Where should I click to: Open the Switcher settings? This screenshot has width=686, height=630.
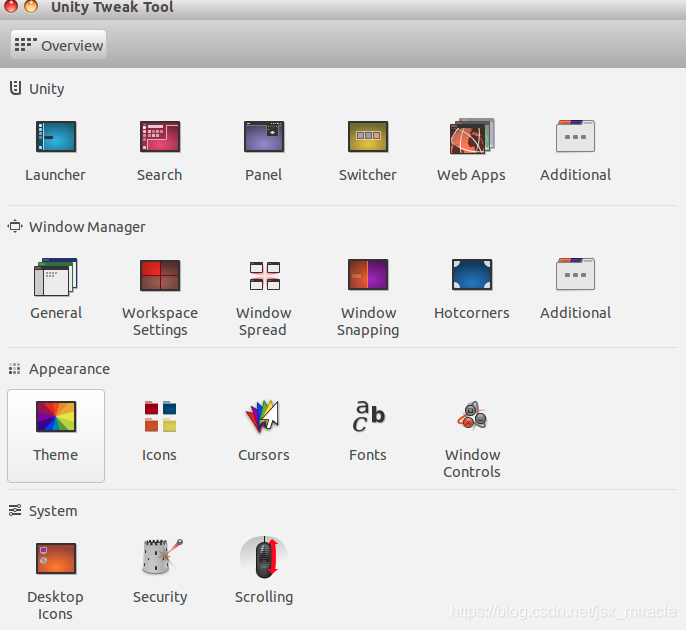tap(368, 150)
